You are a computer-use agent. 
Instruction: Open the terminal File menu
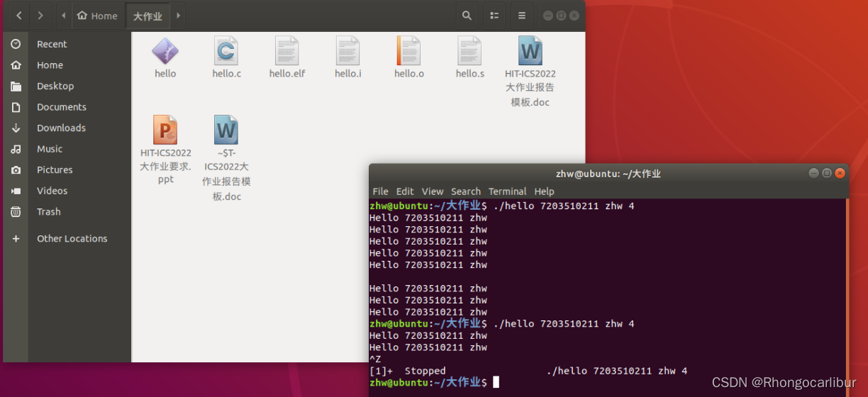(x=380, y=191)
